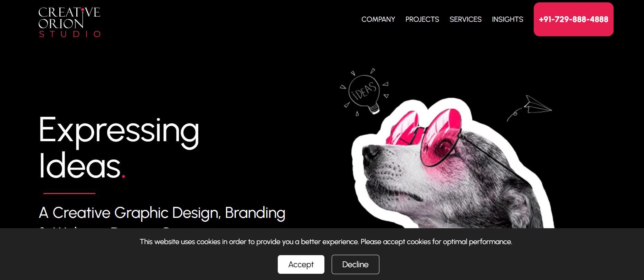Go to the PROJECTS page

422,19
